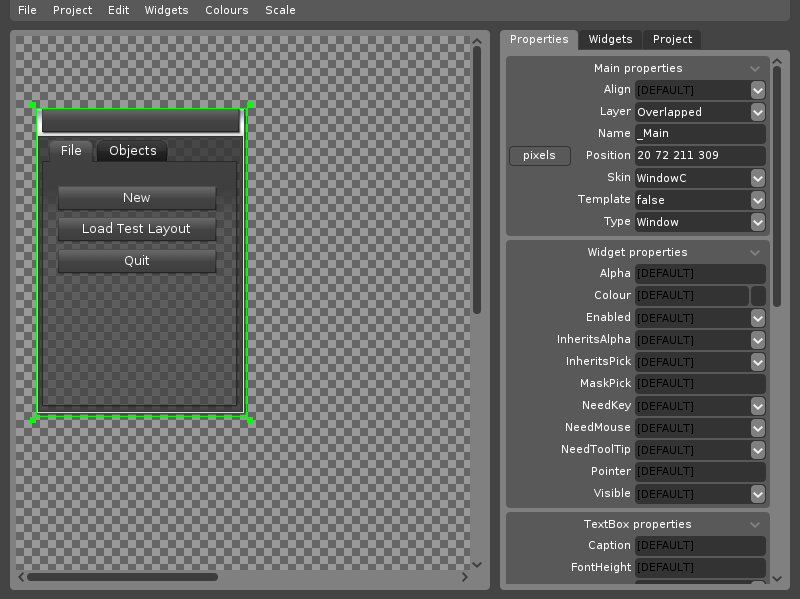
Task: Open the Type dropdown
Action: 758,222
